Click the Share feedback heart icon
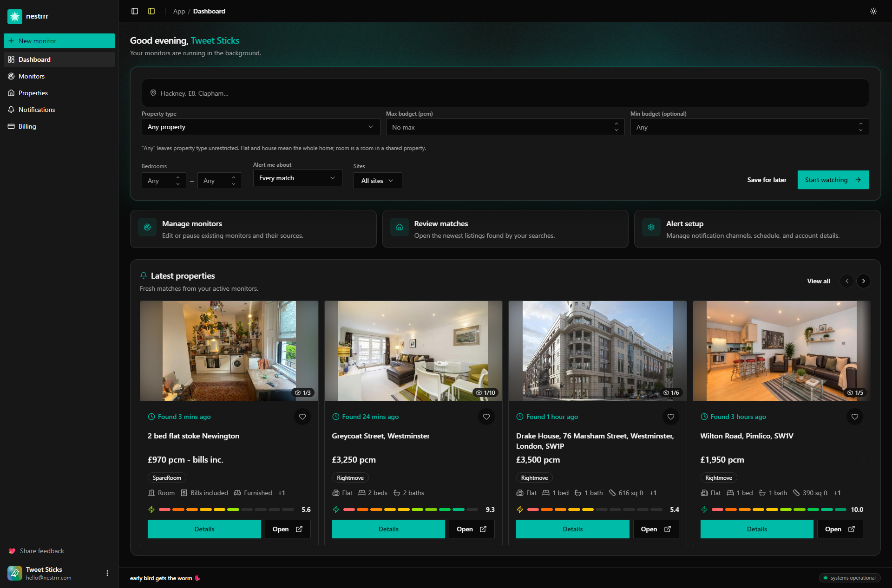The image size is (892, 588). [x=12, y=551]
